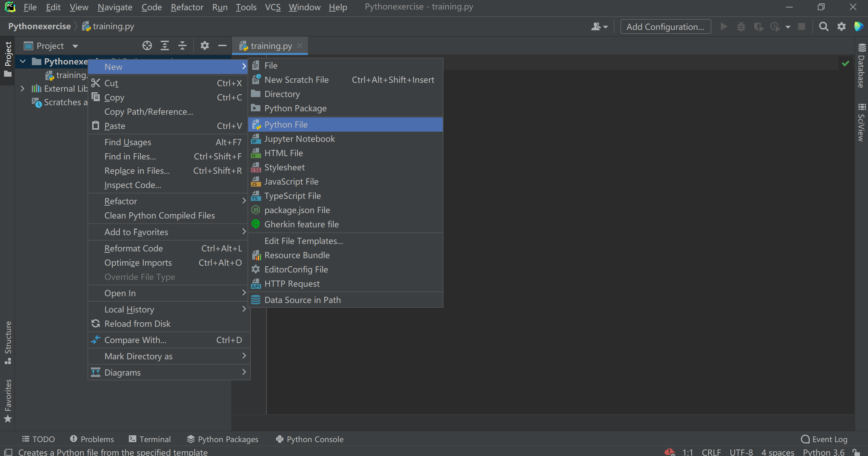Click the Collapse All icon in Project panel
The width and height of the screenshot is (868, 456).
pyautogui.click(x=182, y=45)
